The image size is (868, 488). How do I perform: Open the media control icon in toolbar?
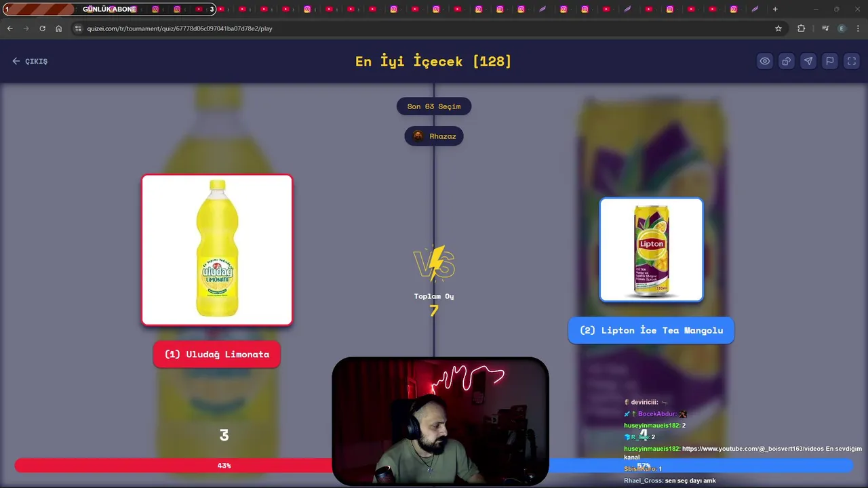[x=825, y=28]
